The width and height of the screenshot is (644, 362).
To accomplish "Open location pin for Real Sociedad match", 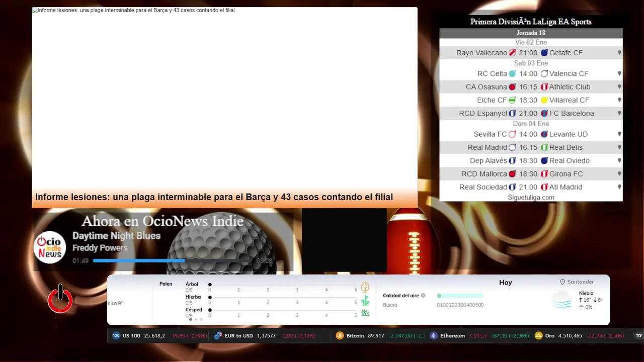I will pyautogui.click(x=619, y=187).
